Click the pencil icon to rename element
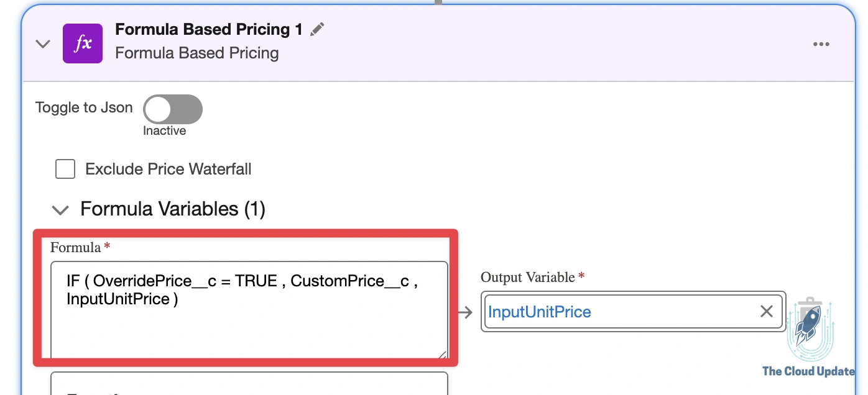The width and height of the screenshot is (868, 395). [317, 29]
